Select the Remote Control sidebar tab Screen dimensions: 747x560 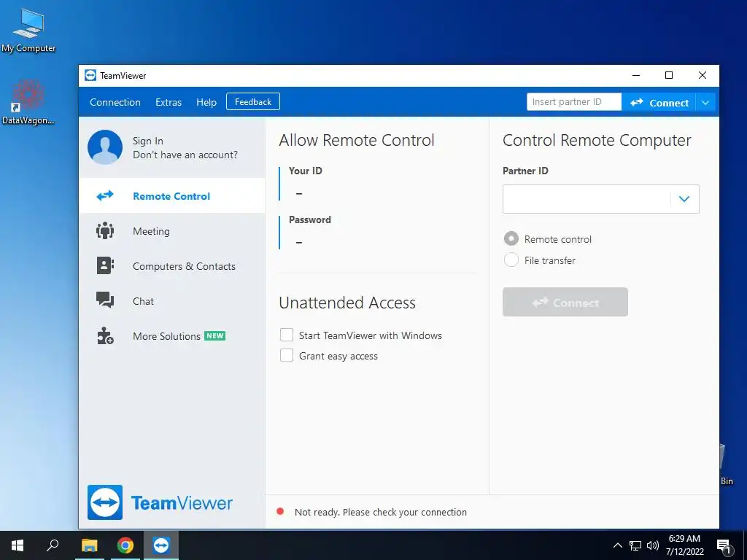tap(172, 195)
